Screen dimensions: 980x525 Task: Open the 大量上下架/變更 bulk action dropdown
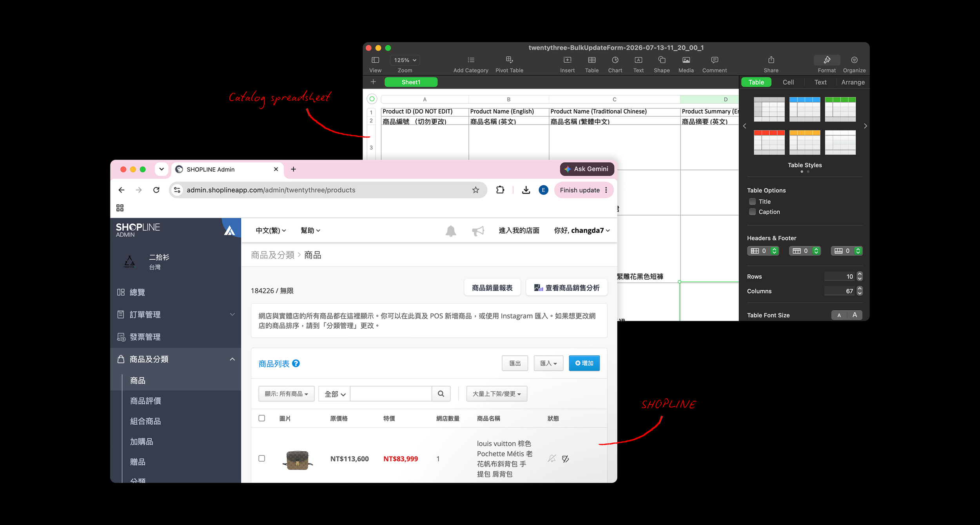[497, 394]
